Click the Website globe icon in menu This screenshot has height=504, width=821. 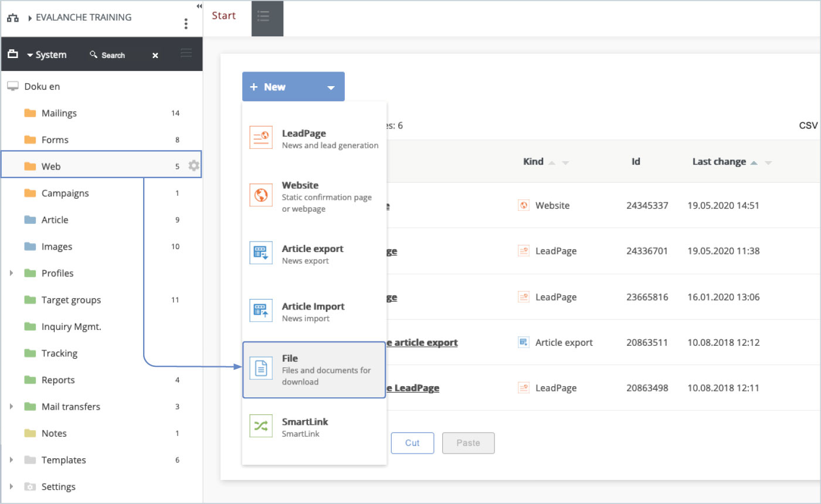260,195
